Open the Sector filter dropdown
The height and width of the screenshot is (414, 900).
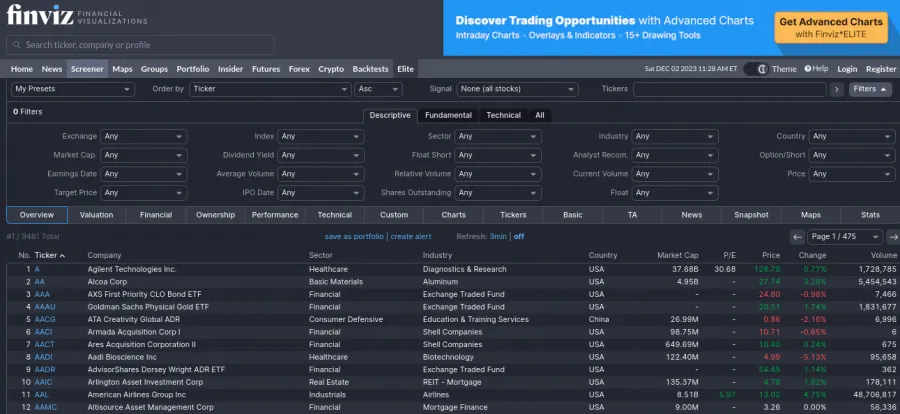(x=498, y=137)
